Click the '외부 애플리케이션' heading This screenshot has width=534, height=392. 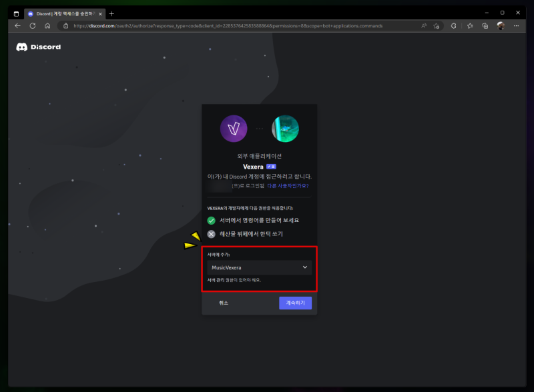(259, 156)
